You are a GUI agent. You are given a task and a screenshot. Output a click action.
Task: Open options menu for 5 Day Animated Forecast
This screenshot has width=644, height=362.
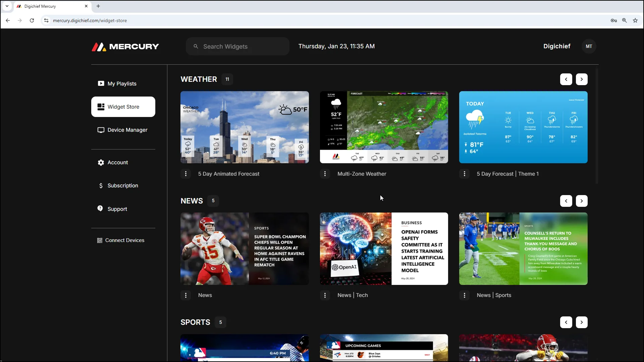(x=186, y=174)
